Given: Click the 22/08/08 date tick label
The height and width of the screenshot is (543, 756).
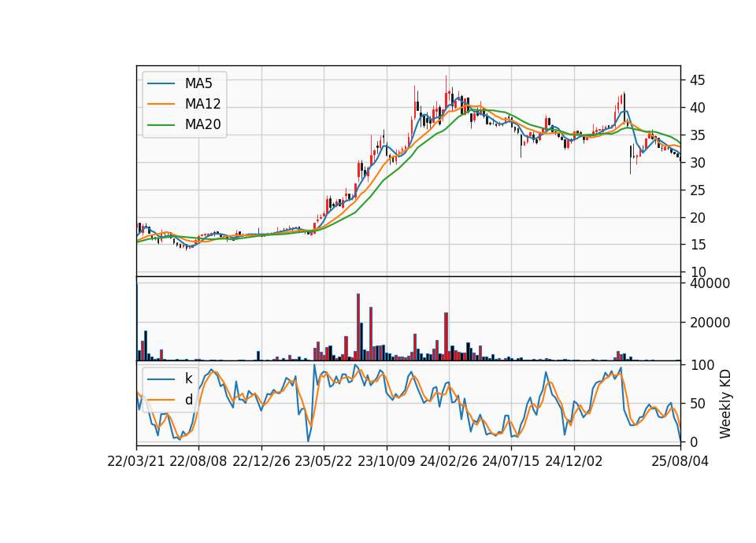Looking at the screenshot, I should [x=198, y=461].
